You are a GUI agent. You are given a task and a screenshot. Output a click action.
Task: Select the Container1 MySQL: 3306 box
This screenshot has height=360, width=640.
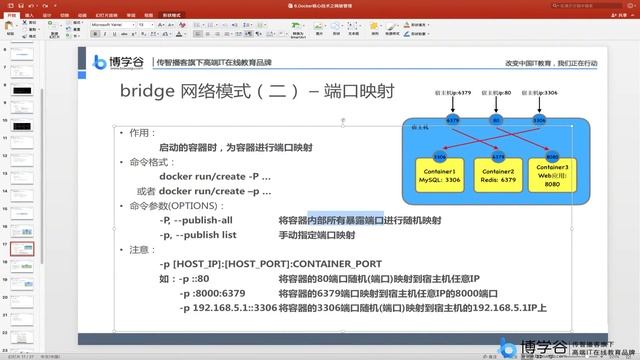[439, 175]
